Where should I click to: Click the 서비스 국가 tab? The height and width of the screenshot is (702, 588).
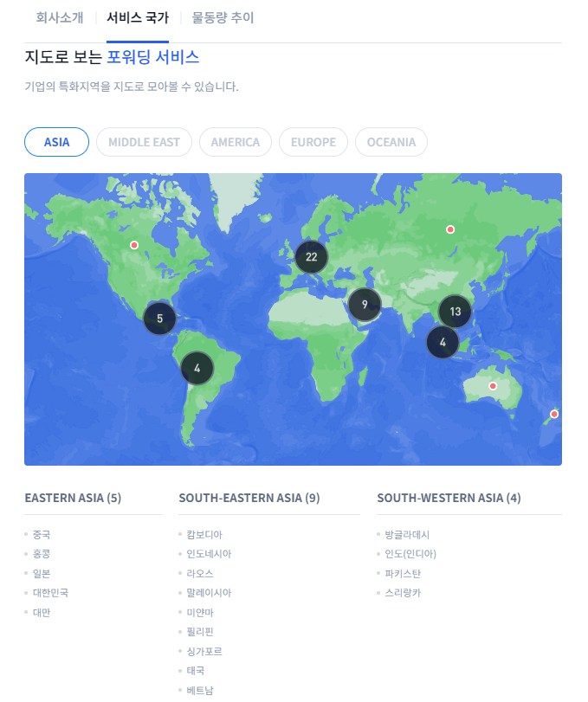(x=138, y=17)
